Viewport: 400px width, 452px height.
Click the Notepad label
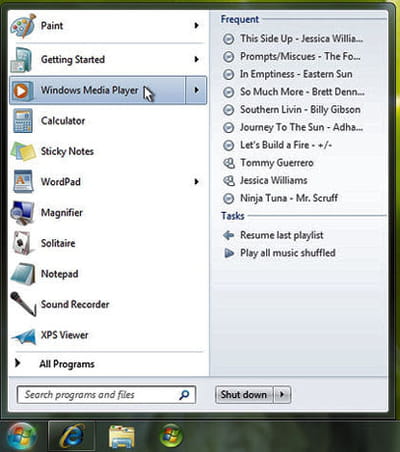(60, 274)
